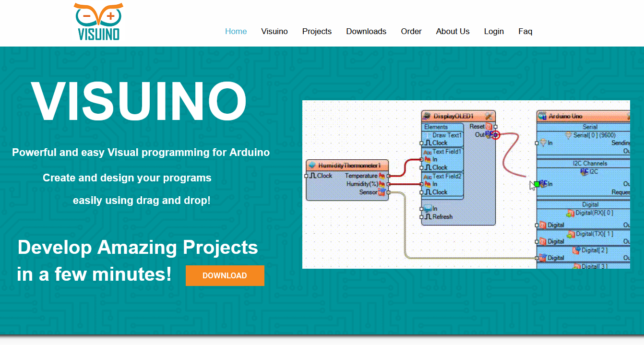Screen dimensions: 644x345
Task: Click the Clock input pin connector on HumidityThermometer1
Action: pos(308,176)
